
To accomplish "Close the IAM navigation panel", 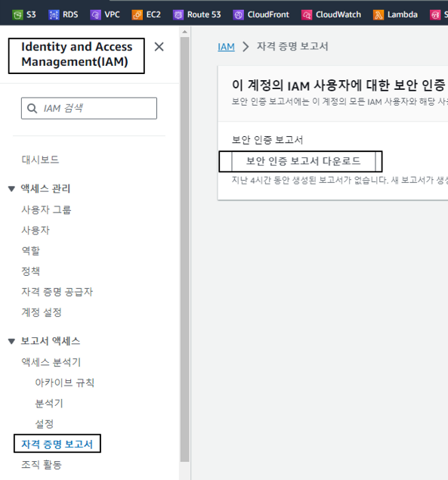I will click(x=159, y=47).
